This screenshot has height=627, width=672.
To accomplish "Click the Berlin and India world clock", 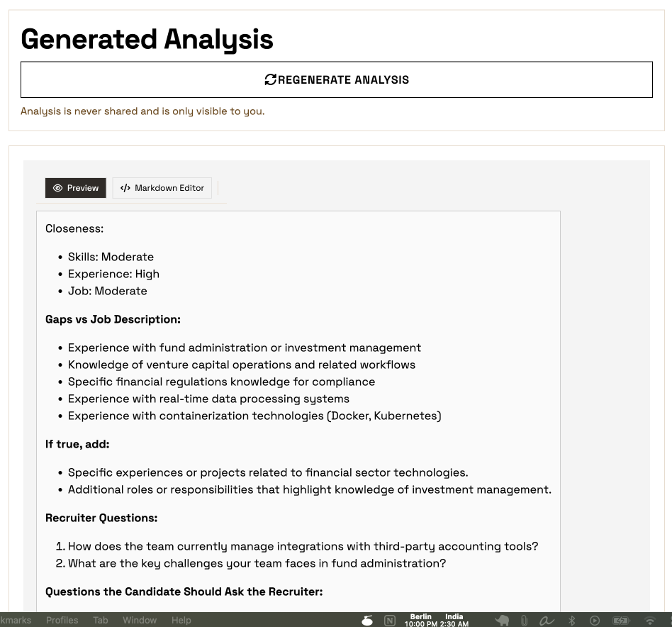I will point(437,621).
